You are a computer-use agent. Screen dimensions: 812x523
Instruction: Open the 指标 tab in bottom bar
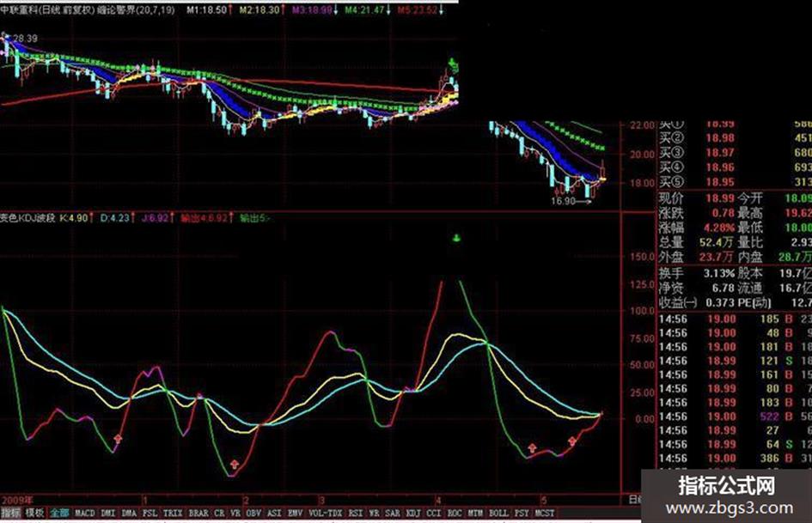[10, 513]
